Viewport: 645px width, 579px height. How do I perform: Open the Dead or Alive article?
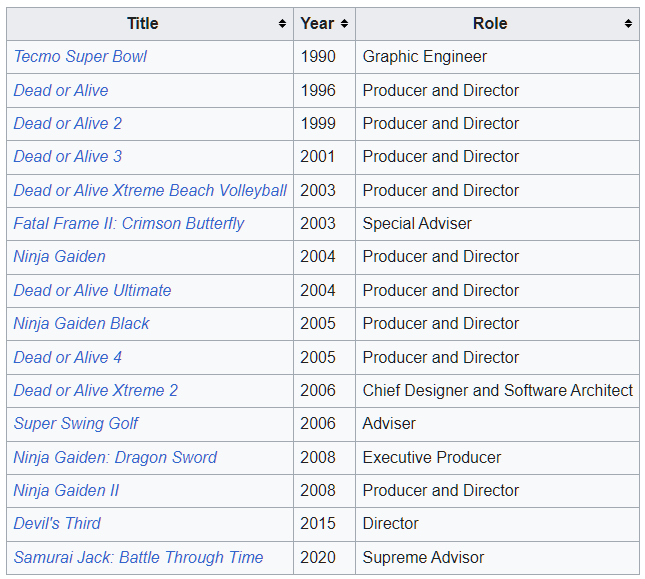tap(61, 90)
